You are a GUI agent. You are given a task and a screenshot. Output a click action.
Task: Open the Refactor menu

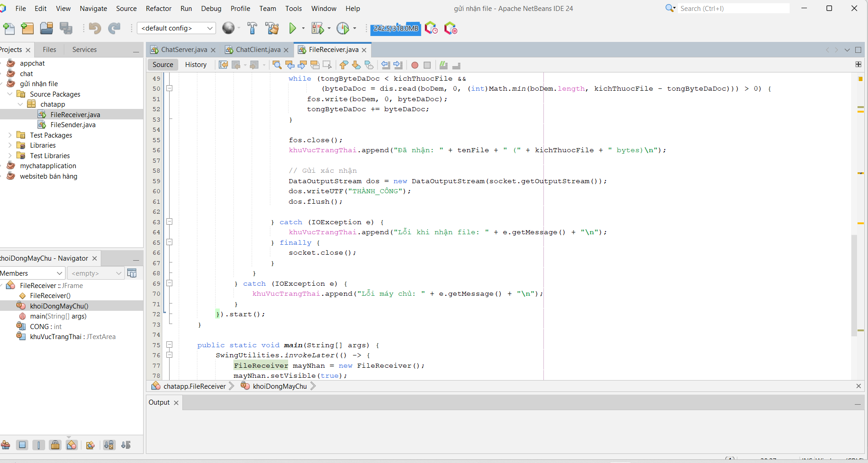[x=158, y=8]
